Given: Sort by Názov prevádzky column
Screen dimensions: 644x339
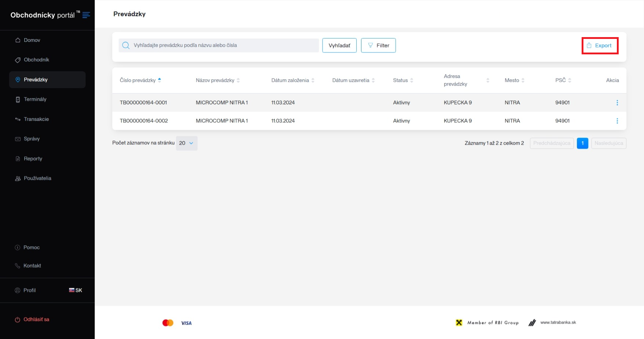Looking at the screenshot, I should (x=238, y=80).
